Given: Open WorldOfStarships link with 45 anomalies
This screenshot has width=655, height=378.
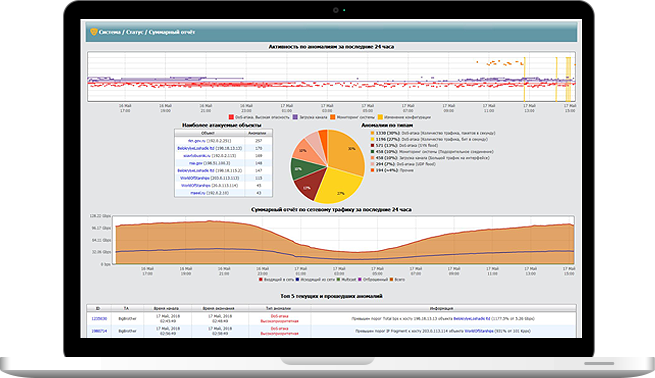Looking at the screenshot, I should 195,185.
